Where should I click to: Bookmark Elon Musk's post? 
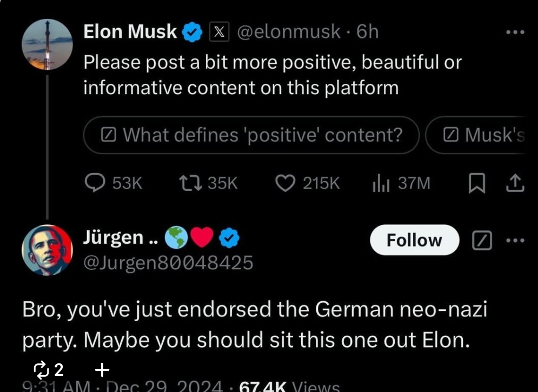(476, 184)
